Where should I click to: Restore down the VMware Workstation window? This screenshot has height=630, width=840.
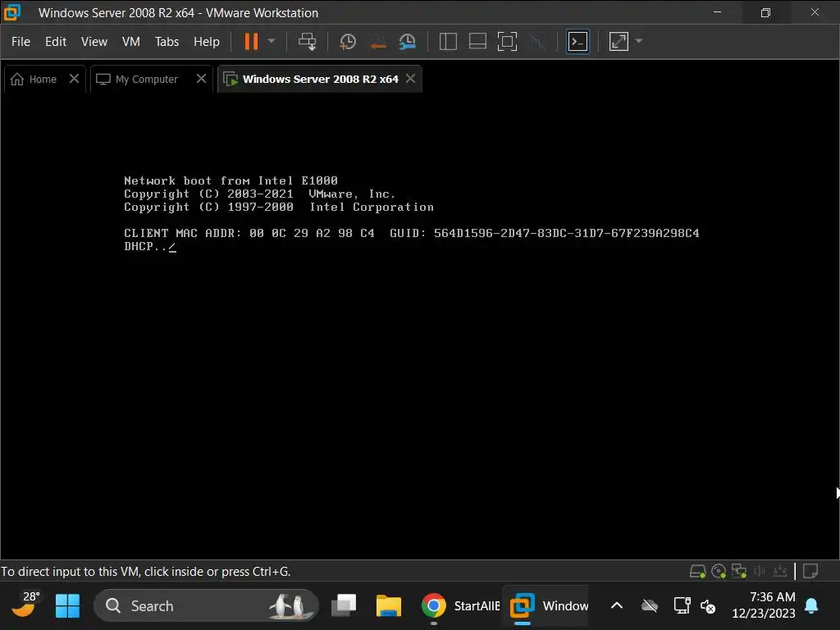click(765, 12)
